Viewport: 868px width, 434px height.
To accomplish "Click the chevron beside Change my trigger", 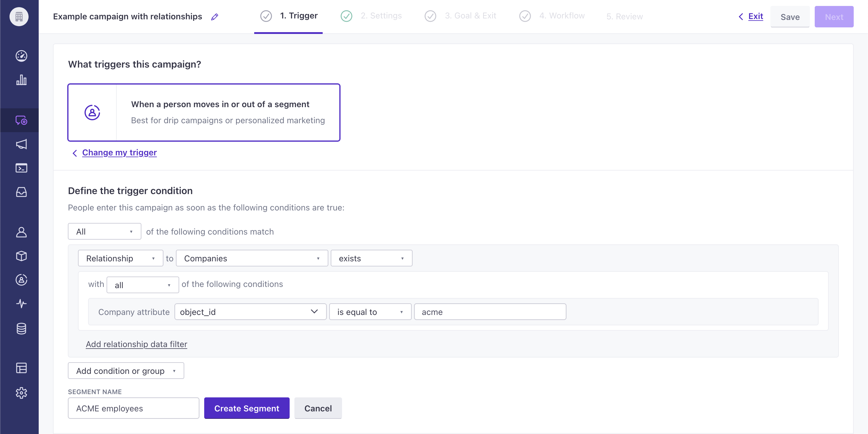I will point(75,153).
